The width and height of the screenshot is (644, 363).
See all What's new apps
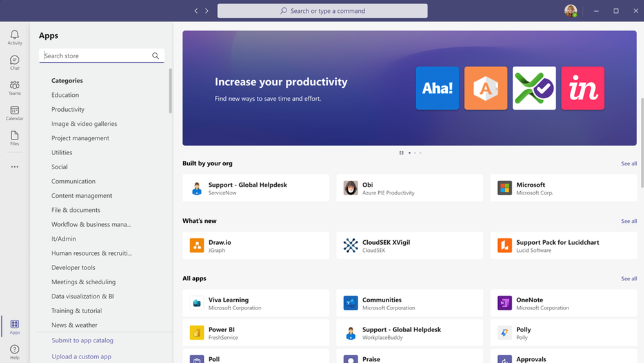[629, 221]
